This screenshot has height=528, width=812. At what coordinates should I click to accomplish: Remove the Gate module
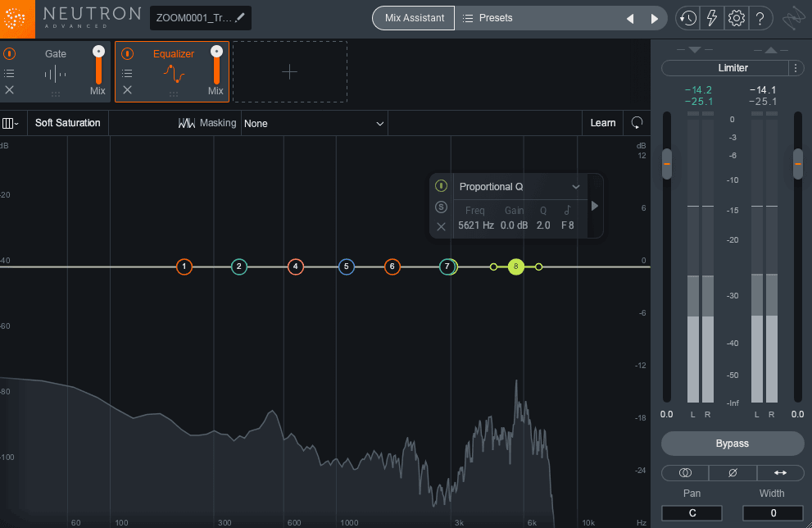[9, 89]
